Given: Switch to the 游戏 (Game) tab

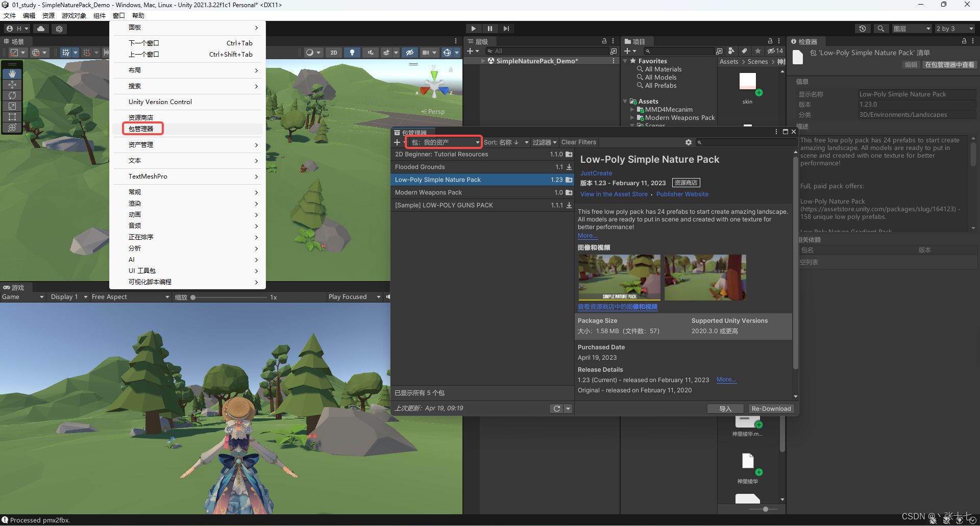Looking at the screenshot, I should [x=15, y=287].
